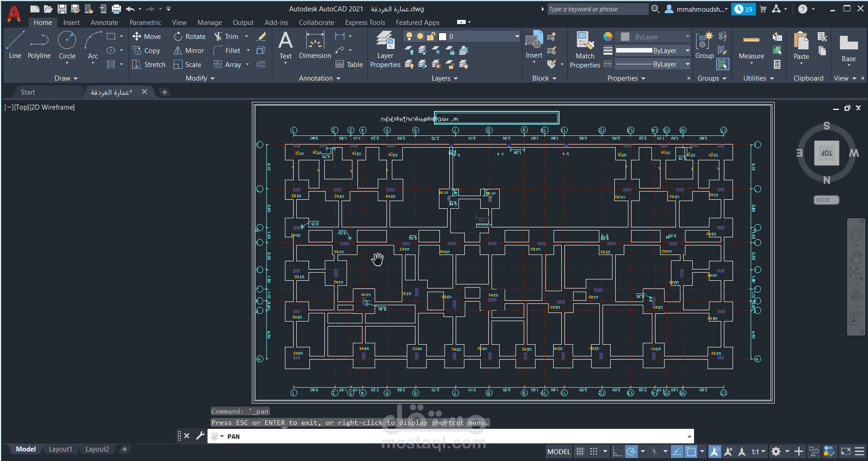Click the keyword search field

click(597, 9)
